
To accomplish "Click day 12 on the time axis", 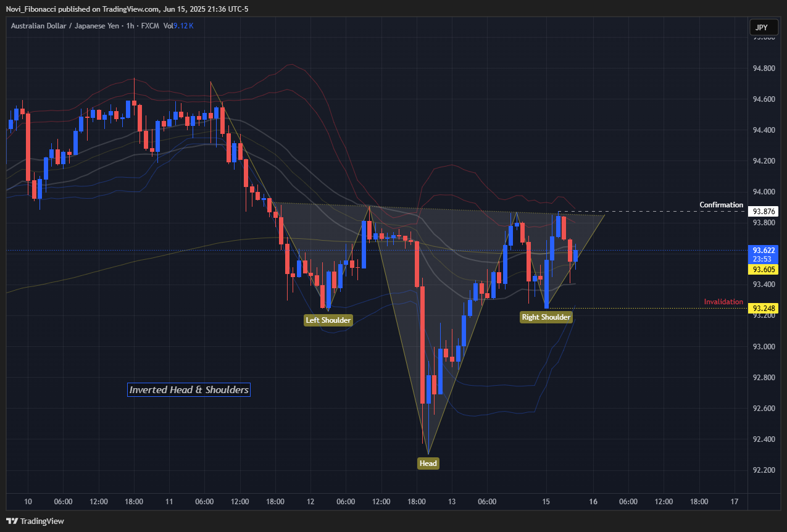I will pos(311,502).
